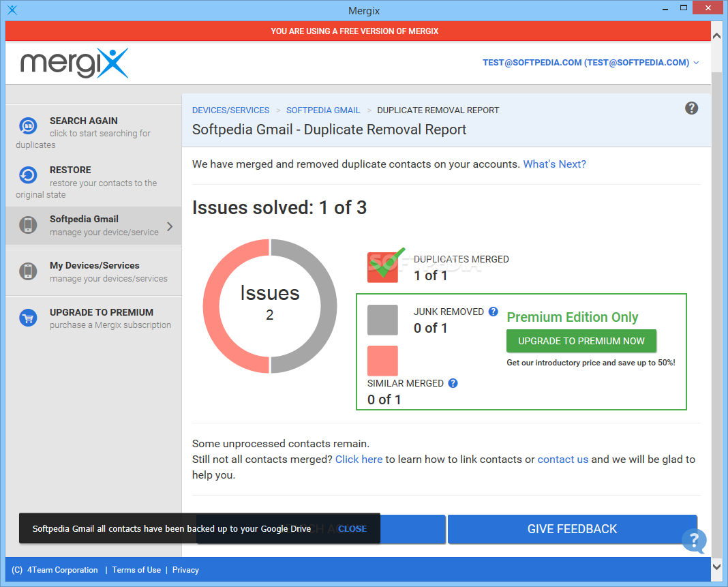Image resolution: width=728 pixels, height=587 pixels.
Task: Close the backup notification toast
Action: (352, 528)
